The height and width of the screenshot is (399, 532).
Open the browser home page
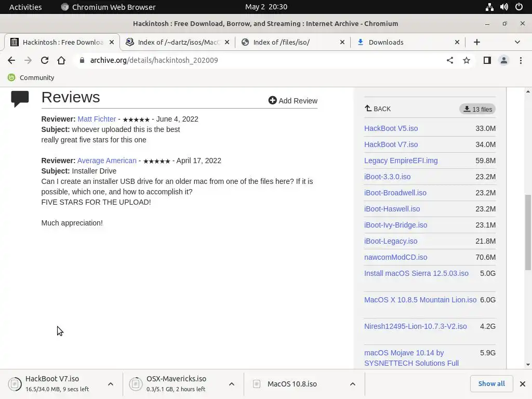coord(61,60)
